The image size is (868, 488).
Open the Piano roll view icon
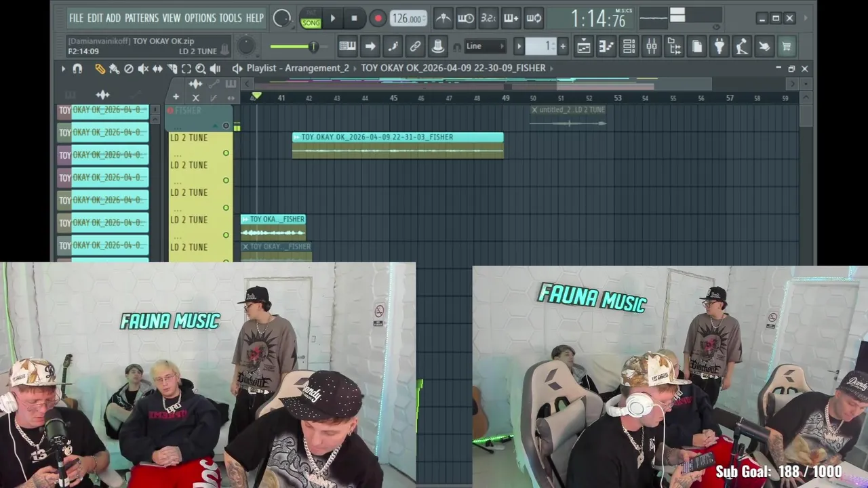(606, 46)
